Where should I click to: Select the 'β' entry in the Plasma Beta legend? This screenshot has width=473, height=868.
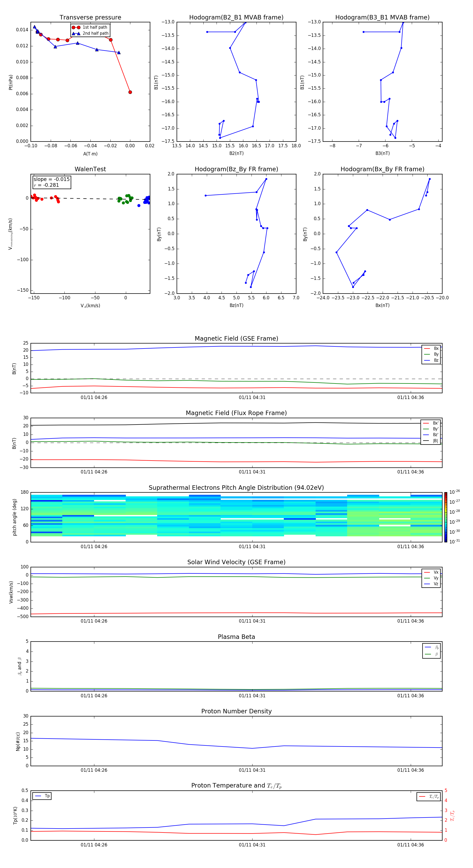point(431,654)
